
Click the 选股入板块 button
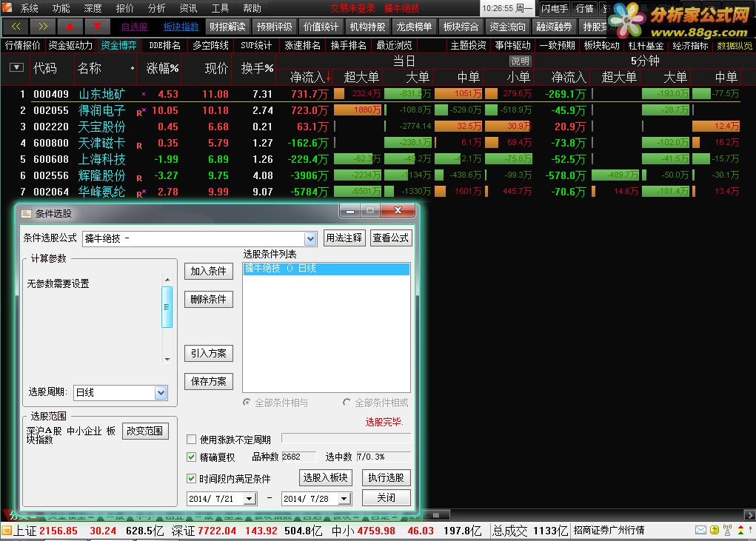tap(326, 477)
